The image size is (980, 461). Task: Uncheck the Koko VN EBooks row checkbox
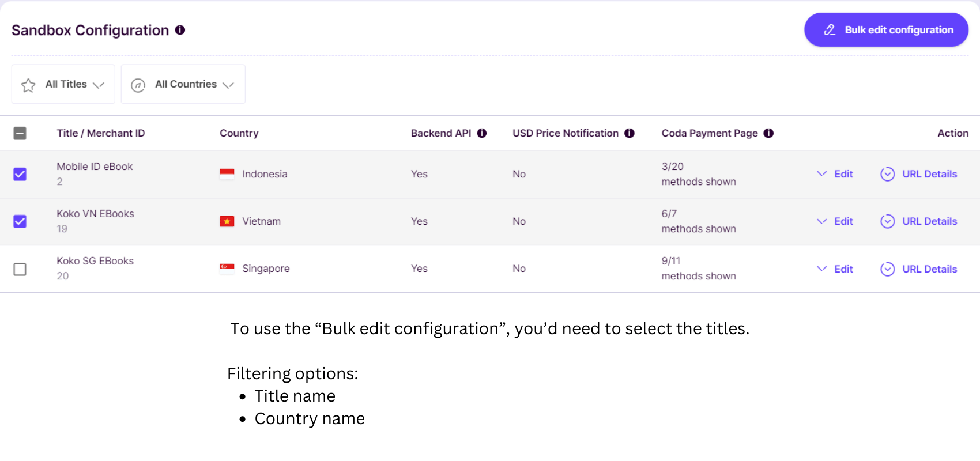click(20, 221)
